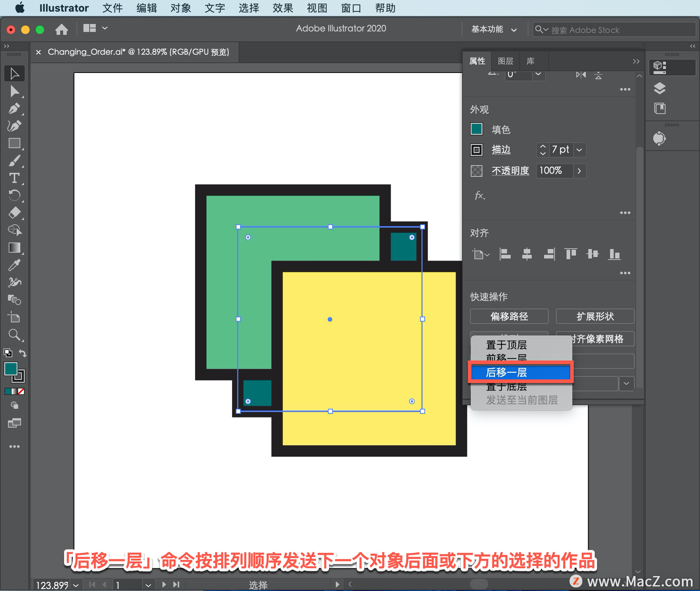
Task: Open the Layers panel icon in dock
Action: point(660,88)
